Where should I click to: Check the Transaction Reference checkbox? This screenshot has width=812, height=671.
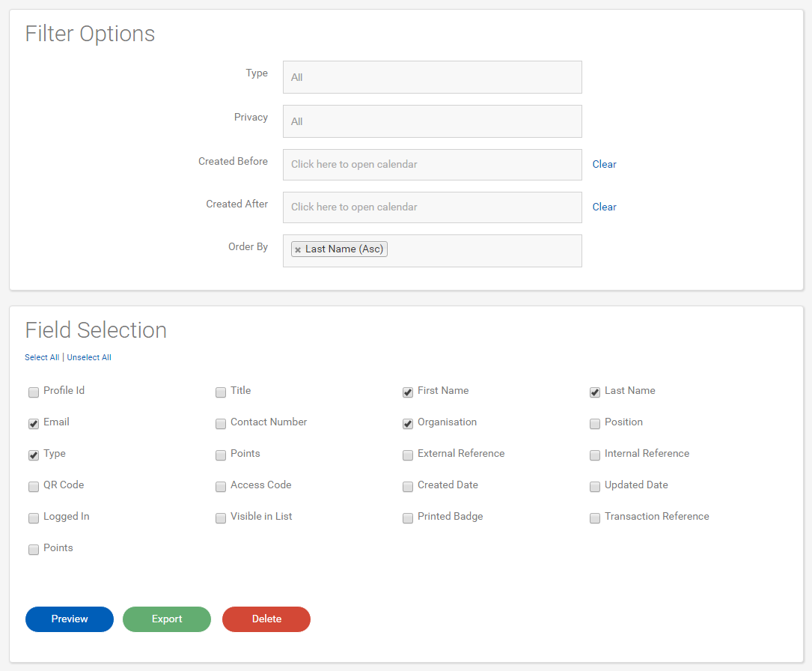pos(594,518)
